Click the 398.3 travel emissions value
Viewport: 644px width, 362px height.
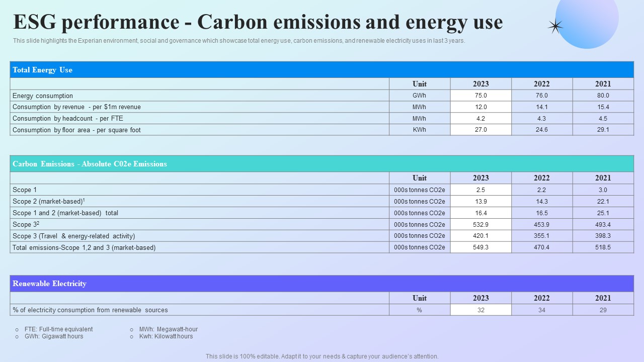(x=603, y=236)
